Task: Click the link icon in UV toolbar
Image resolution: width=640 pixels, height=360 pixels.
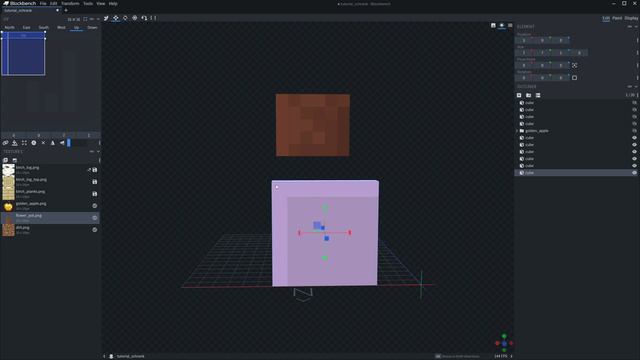Action: (5, 143)
